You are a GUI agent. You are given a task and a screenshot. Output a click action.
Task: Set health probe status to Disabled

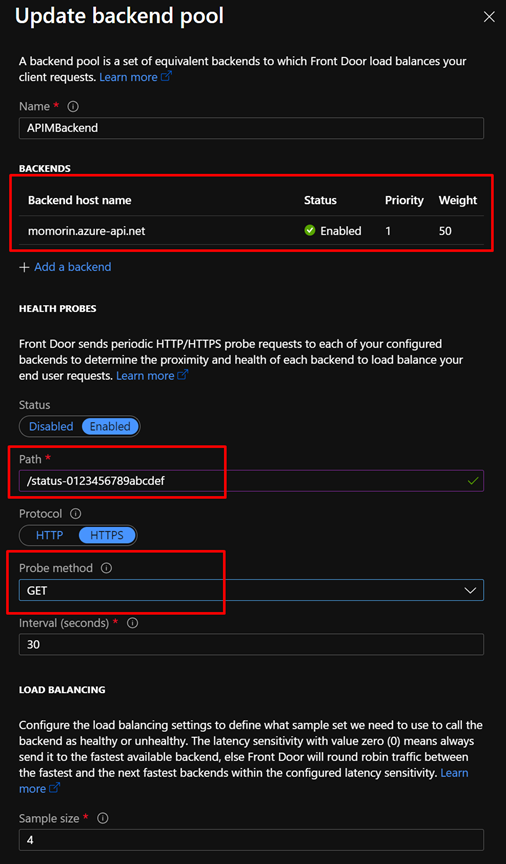coord(51,426)
